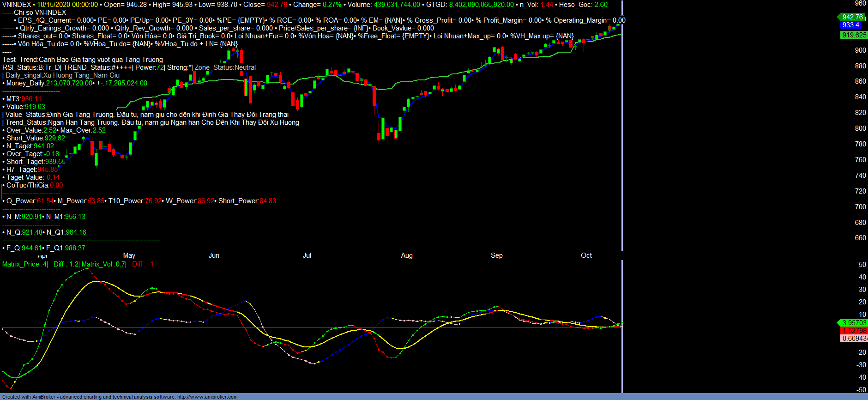Select the red 1.52798 indicator tag
The image size is (868, 400).
[854, 331]
